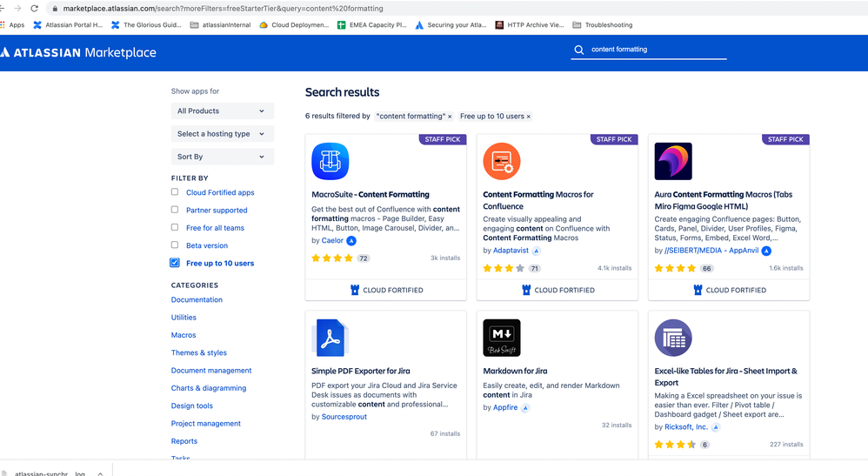Click Cloud Fortified badge on Aura card
868x476 pixels.
pos(730,290)
